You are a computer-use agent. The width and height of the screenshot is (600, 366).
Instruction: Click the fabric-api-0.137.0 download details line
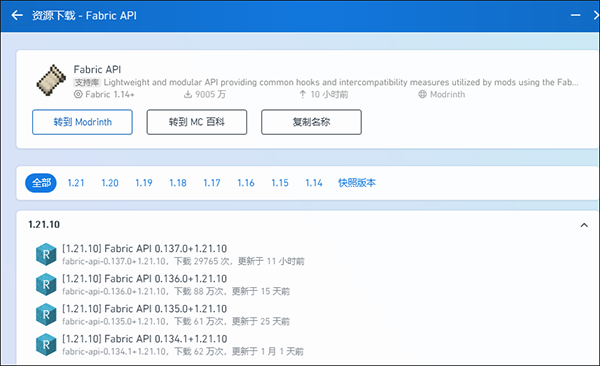click(183, 261)
